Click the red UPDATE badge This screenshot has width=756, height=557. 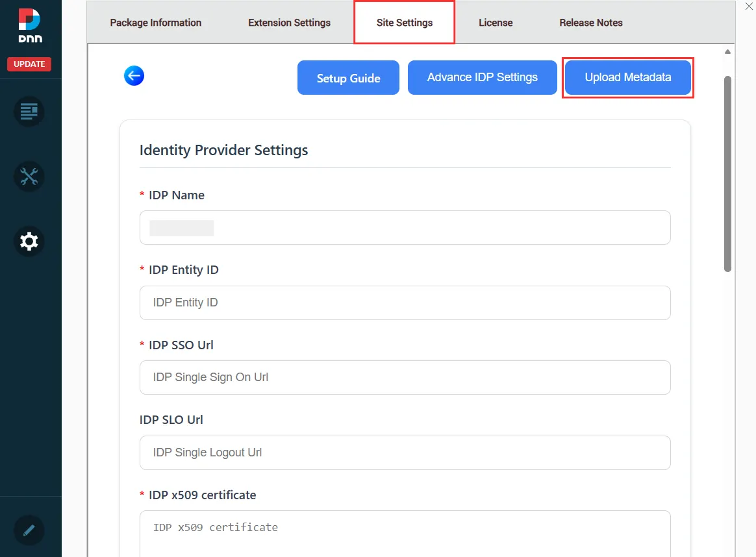(x=29, y=64)
